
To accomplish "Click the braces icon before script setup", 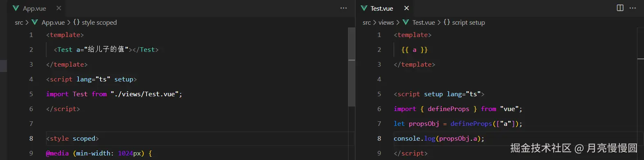I will tap(447, 23).
